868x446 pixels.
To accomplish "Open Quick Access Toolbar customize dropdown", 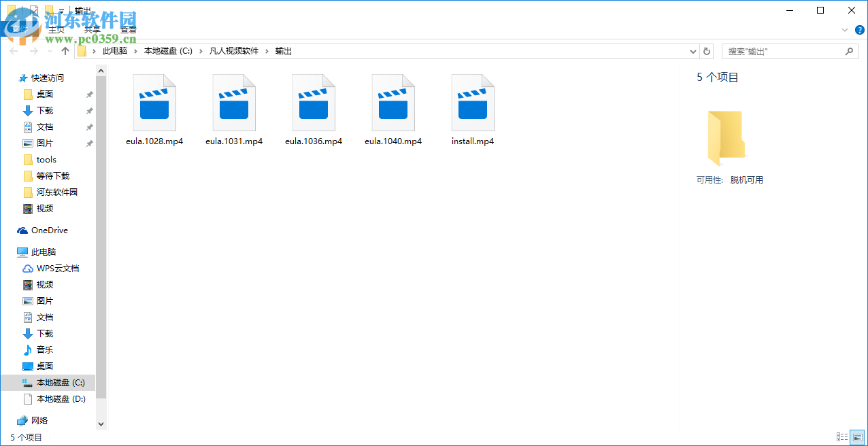I will coord(61,12).
